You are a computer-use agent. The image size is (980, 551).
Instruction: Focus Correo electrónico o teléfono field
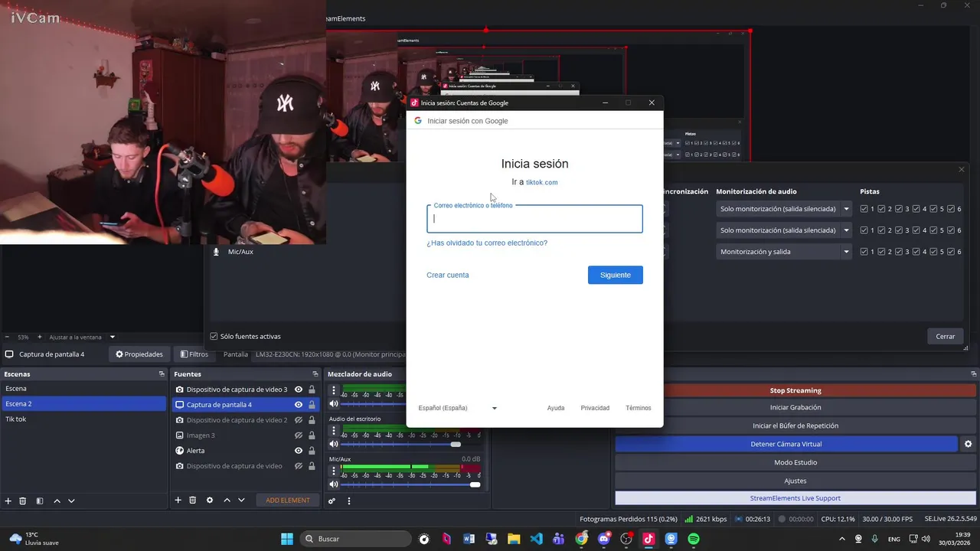534,219
